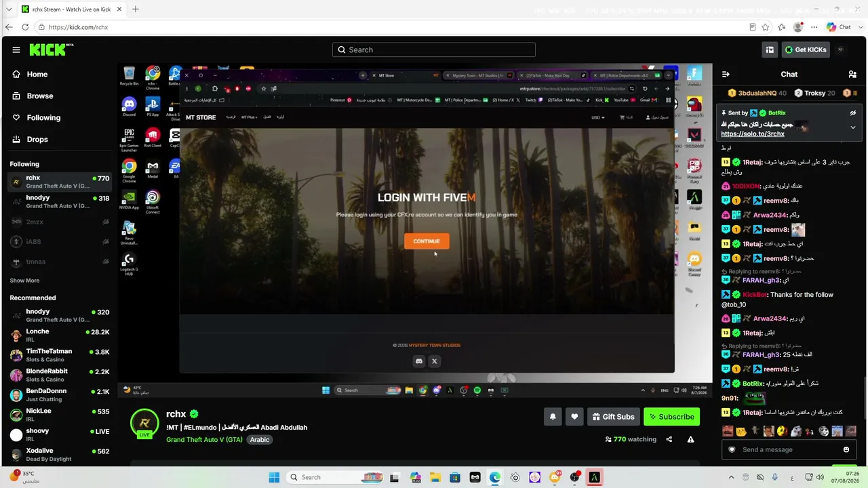Screen dimensions: 868x488
Task: Open TimTheTatman channel in Recommended
Action: (x=60, y=355)
